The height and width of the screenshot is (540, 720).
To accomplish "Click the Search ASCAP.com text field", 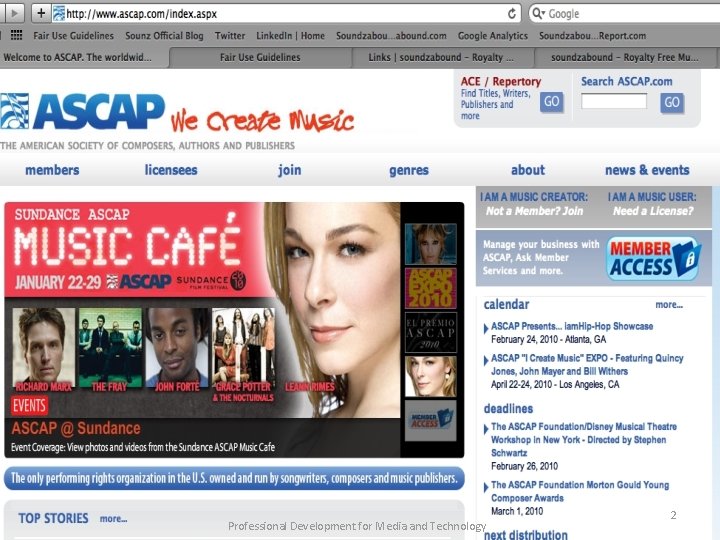I will tap(614, 101).
